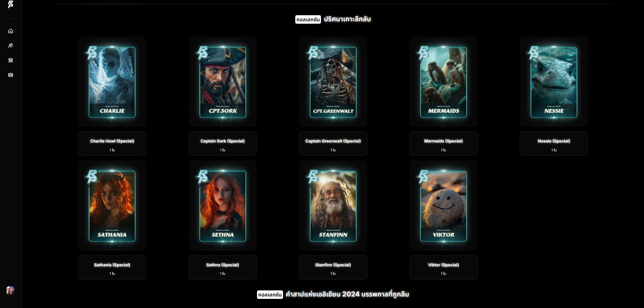Image resolution: width=644 pixels, height=308 pixels.
Task: View the Stanfinn old man card
Action: pos(333,206)
